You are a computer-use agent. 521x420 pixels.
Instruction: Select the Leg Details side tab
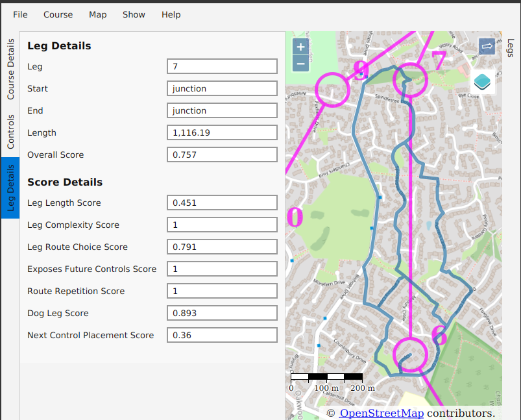pyautogui.click(x=10, y=188)
